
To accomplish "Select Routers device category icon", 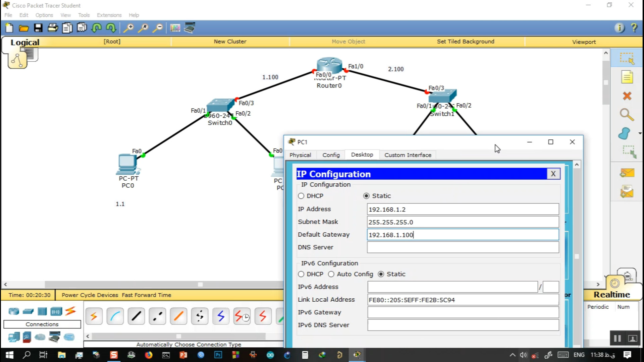I will click(14, 311).
